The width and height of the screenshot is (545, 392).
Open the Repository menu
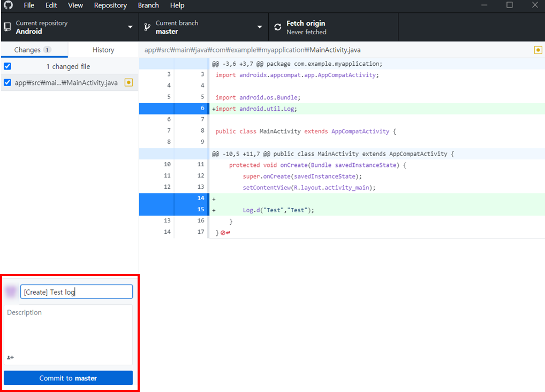click(110, 5)
